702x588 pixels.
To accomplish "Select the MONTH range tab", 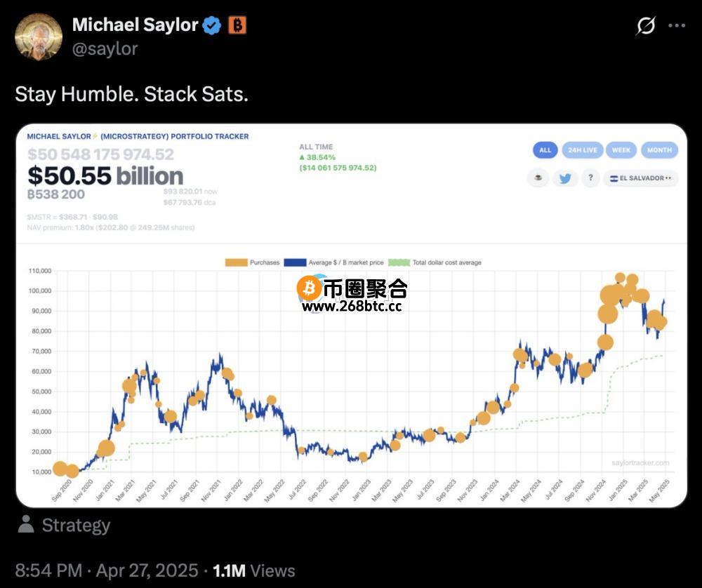I will click(x=659, y=150).
